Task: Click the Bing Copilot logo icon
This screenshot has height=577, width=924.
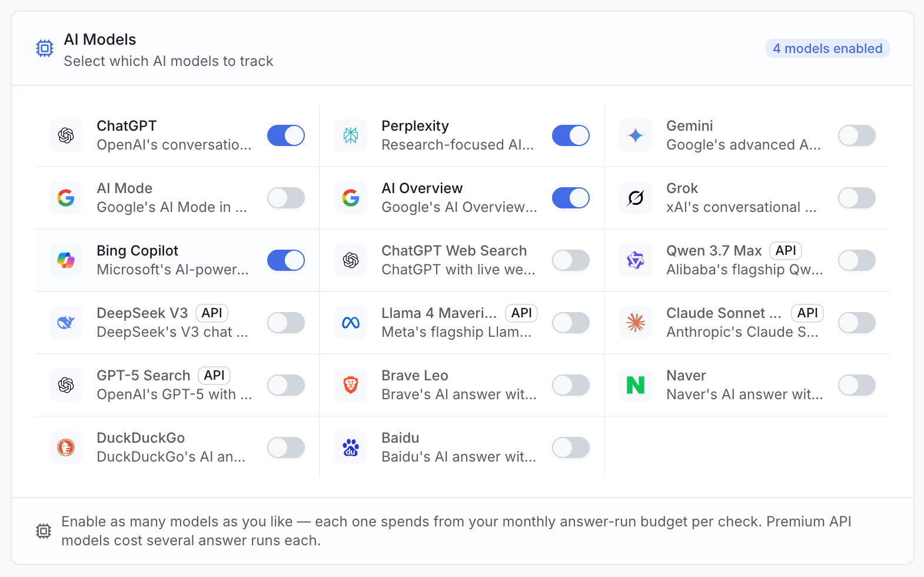Action: pos(66,260)
